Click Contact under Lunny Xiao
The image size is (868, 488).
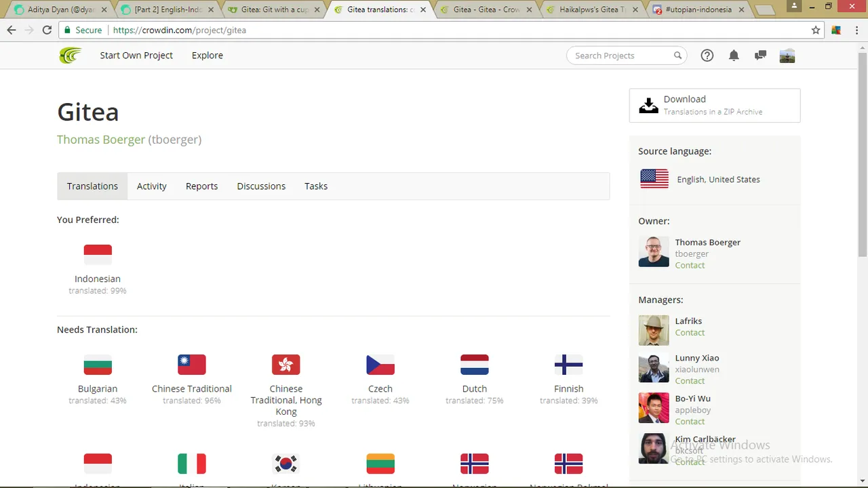[x=690, y=381]
